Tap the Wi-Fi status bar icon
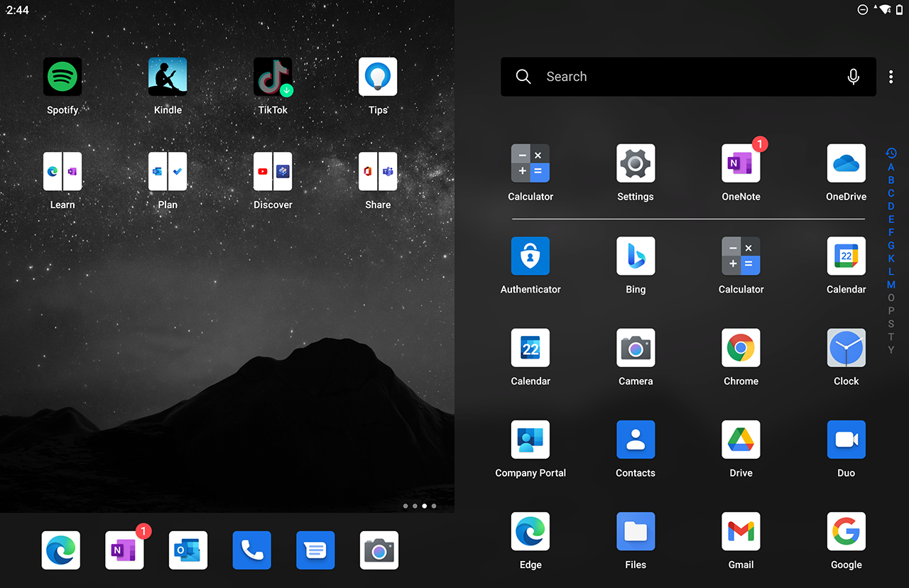 pyautogui.click(x=885, y=9)
